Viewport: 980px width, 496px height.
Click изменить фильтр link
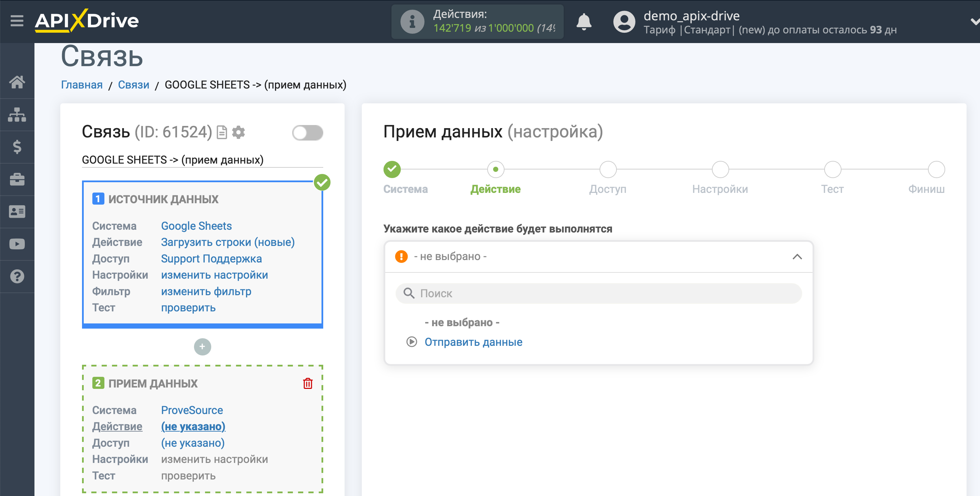206,291
